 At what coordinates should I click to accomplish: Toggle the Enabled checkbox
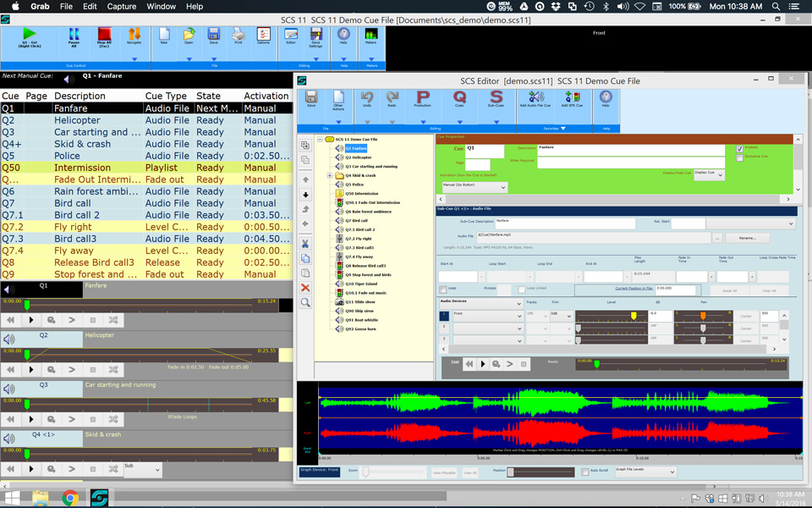(740, 148)
